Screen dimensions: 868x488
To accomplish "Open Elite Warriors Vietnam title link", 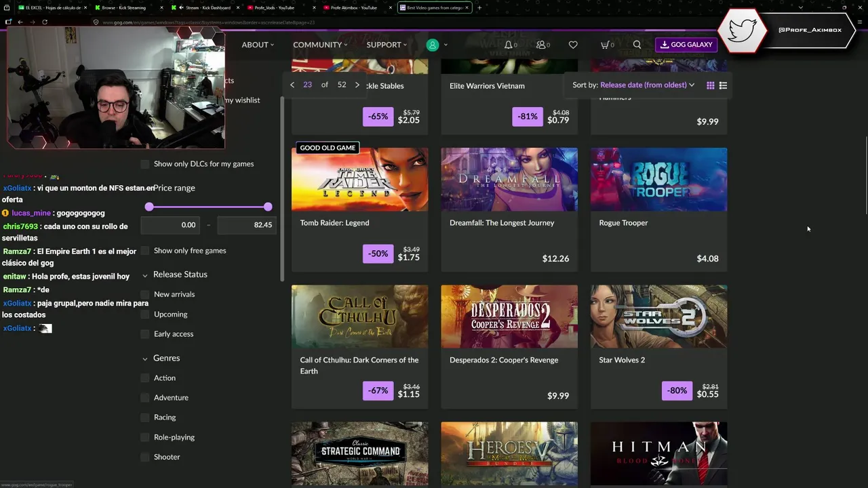I will click(x=487, y=86).
